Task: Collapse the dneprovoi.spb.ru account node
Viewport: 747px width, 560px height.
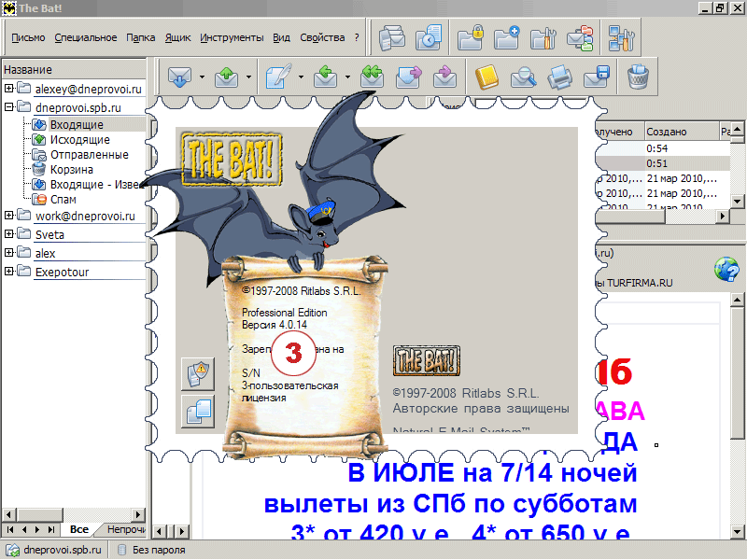Action: pyautogui.click(x=9, y=107)
